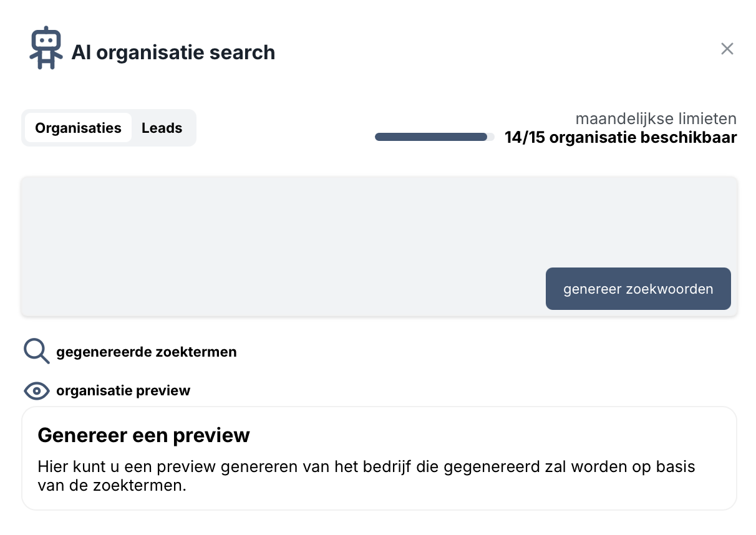Open the Leads tab
The width and height of the screenshot is (756, 535).
162,128
